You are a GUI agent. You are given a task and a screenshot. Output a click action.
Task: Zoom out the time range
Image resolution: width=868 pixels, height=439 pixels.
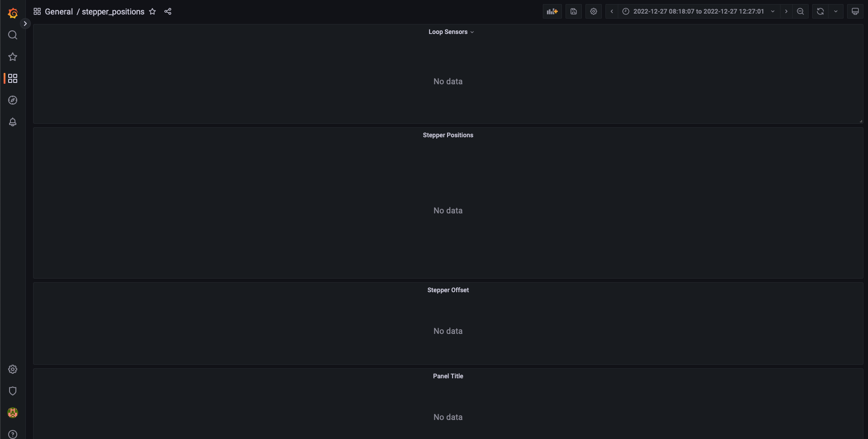[x=800, y=11]
